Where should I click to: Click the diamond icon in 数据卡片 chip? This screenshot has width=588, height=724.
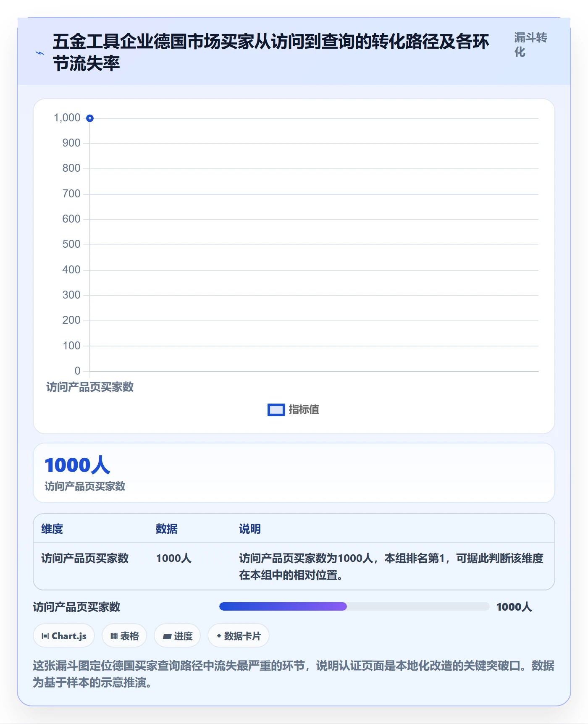pos(219,636)
